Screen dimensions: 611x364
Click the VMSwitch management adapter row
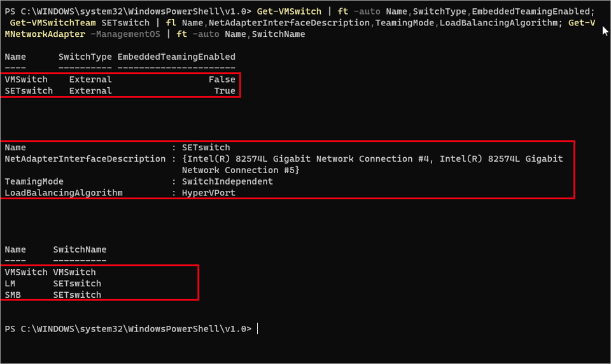pos(50,272)
